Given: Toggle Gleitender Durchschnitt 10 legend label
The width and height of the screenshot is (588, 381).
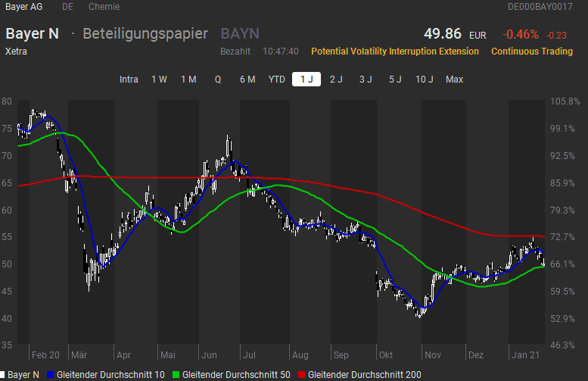Looking at the screenshot, I should coord(110,375).
